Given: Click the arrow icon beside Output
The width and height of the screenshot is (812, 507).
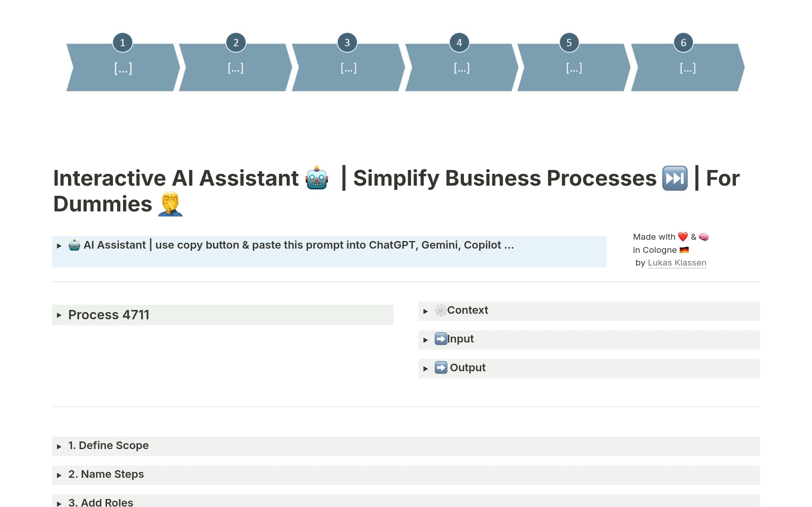Looking at the screenshot, I should (x=441, y=368).
